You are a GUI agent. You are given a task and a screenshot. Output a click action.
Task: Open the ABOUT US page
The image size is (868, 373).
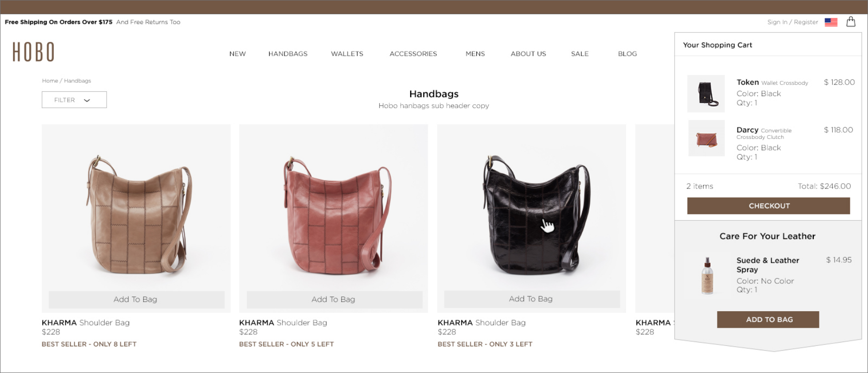pyautogui.click(x=528, y=54)
